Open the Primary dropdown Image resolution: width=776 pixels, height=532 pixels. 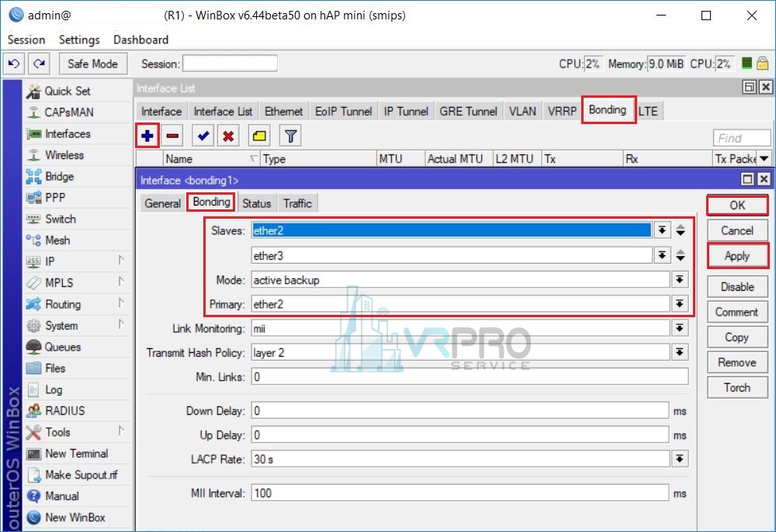[x=680, y=303]
